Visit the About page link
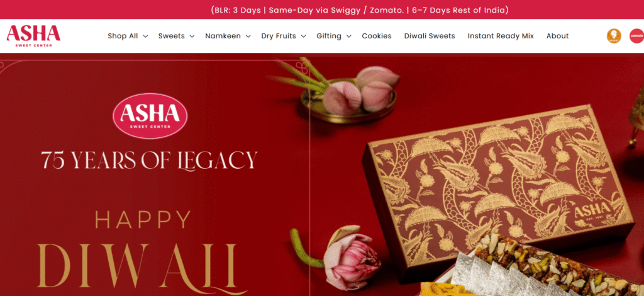The image size is (644, 296). [x=557, y=36]
